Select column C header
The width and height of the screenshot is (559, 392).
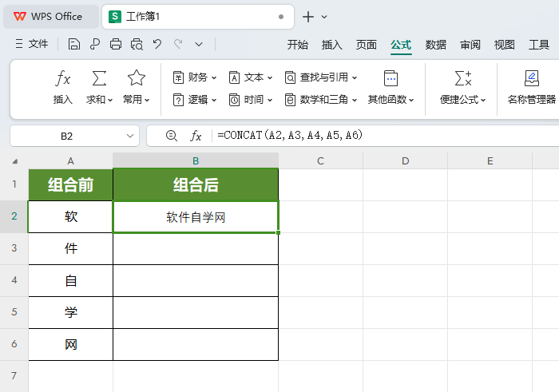coord(320,161)
